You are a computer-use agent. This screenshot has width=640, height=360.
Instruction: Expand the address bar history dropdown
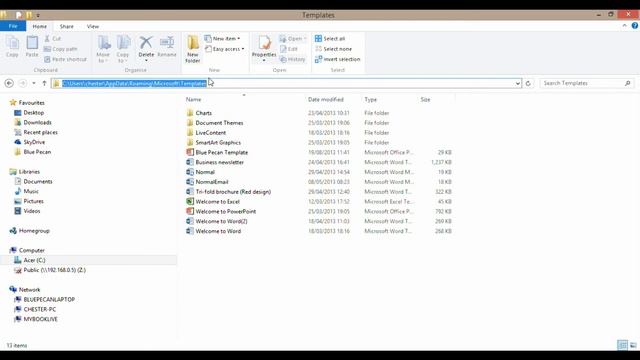518,83
